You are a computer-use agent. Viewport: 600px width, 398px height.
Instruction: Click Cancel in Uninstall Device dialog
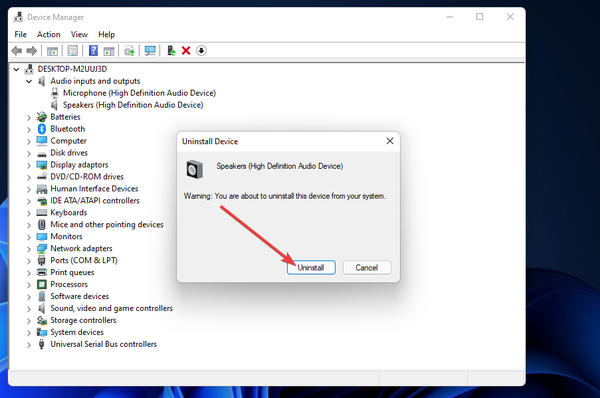click(x=367, y=268)
